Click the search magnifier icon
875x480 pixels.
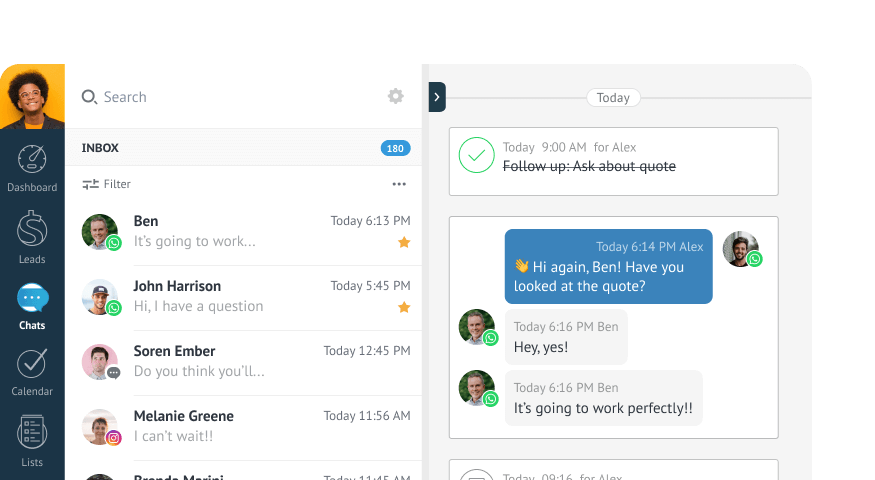(89, 97)
